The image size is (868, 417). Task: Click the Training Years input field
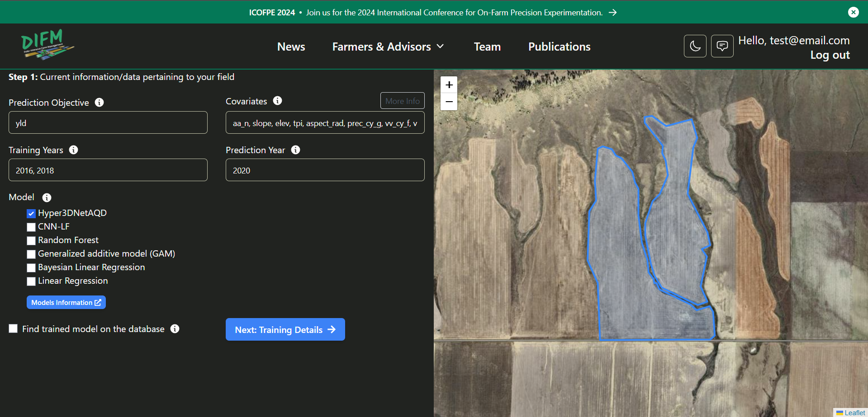click(x=108, y=170)
